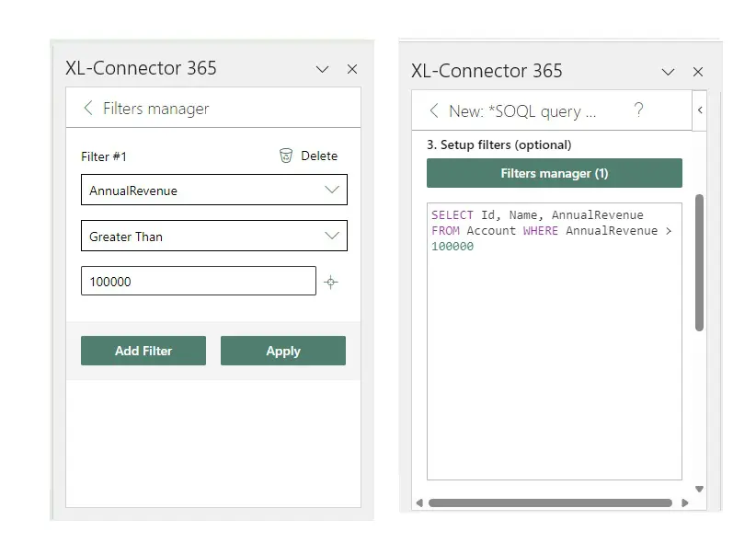The image size is (756, 543).
Task: Open help with the question mark icon
Action: click(x=638, y=110)
